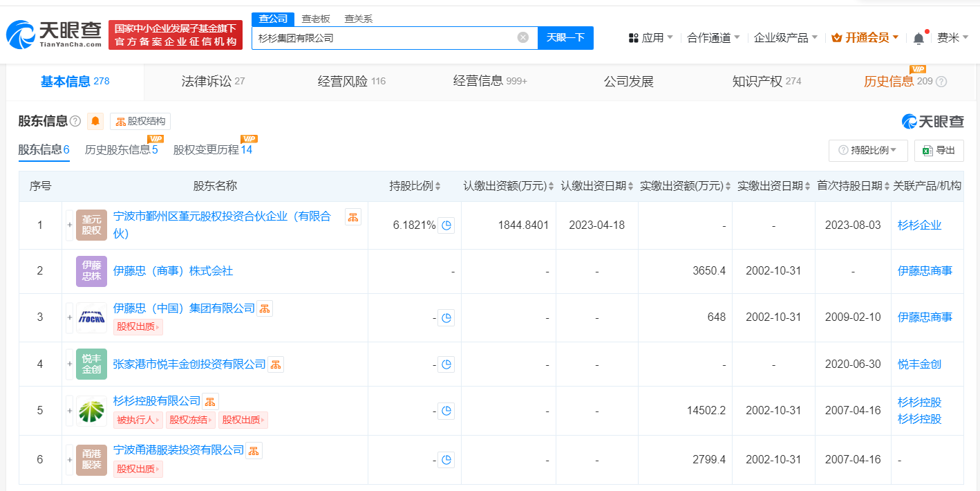Click the 股权冻结 tag on 杉杉控股
Image resolution: width=980 pixels, height=491 pixels.
pos(191,420)
